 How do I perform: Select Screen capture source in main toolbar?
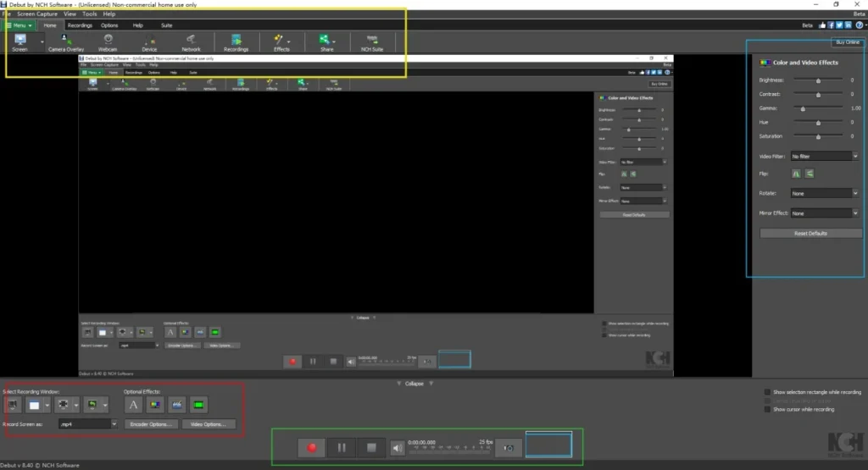(20, 42)
